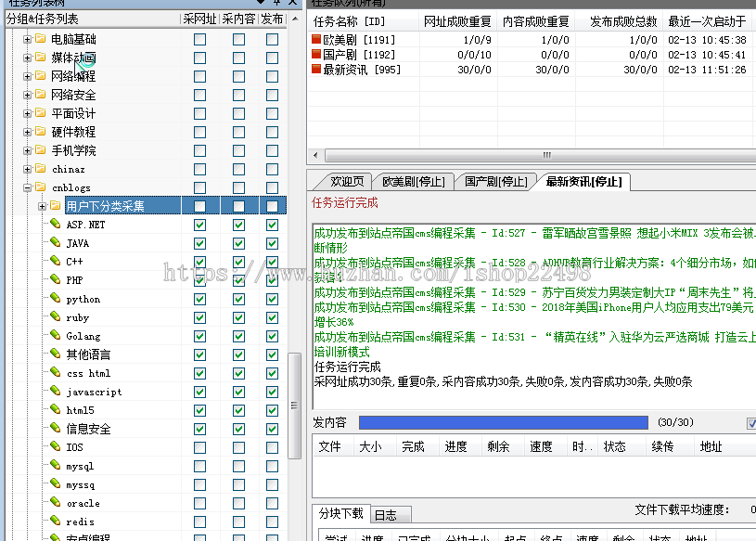The image size is (756, 541).
Task: Expand the 网络编程 tree node
Action: pyautogui.click(x=28, y=76)
